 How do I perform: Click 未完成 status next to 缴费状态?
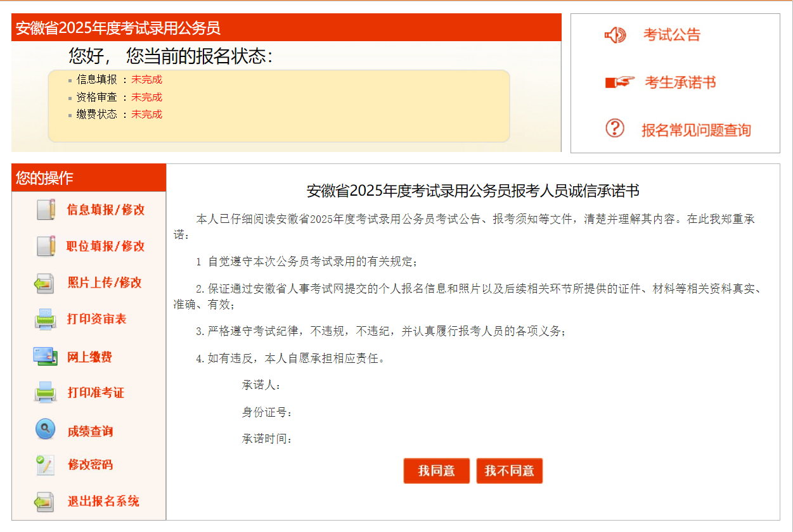pos(146,114)
